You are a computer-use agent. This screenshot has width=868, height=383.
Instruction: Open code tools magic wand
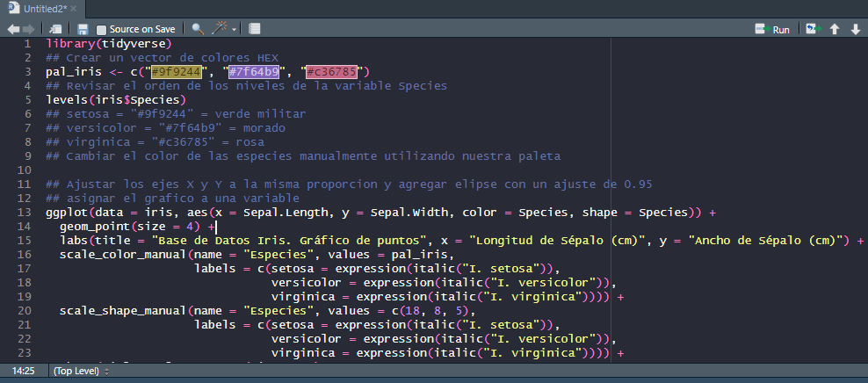click(222, 29)
